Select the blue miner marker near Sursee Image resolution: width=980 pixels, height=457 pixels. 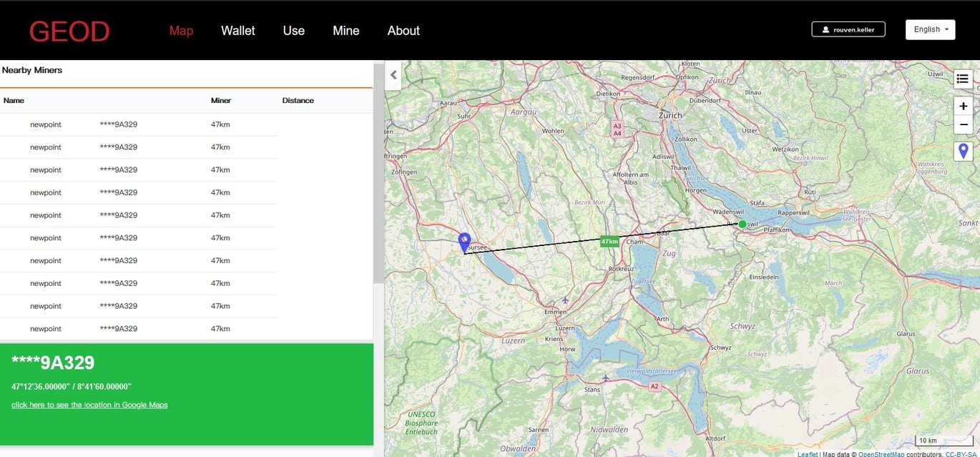tap(464, 238)
